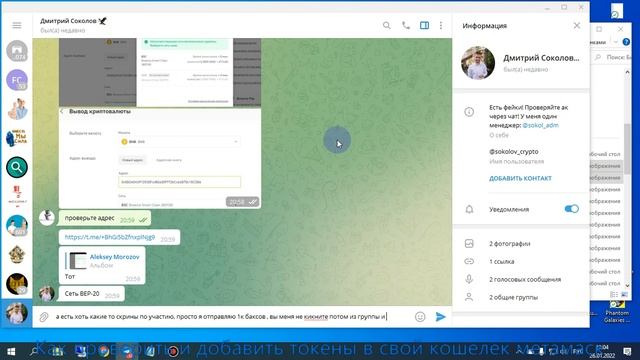Select the FC chat folder avatar

pyautogui.click(x=17, y=80)
